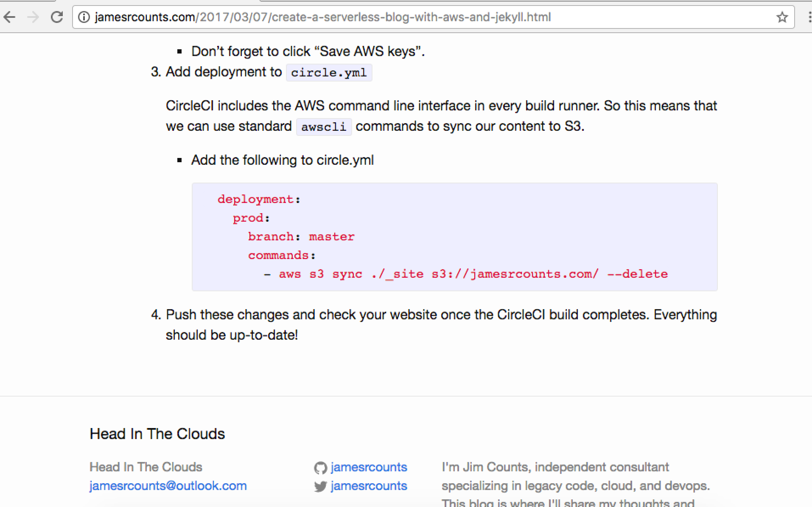Screen dimensions: 812x507
Task: Reload the page with the refresh icon
Action: (x=57, y=17)
